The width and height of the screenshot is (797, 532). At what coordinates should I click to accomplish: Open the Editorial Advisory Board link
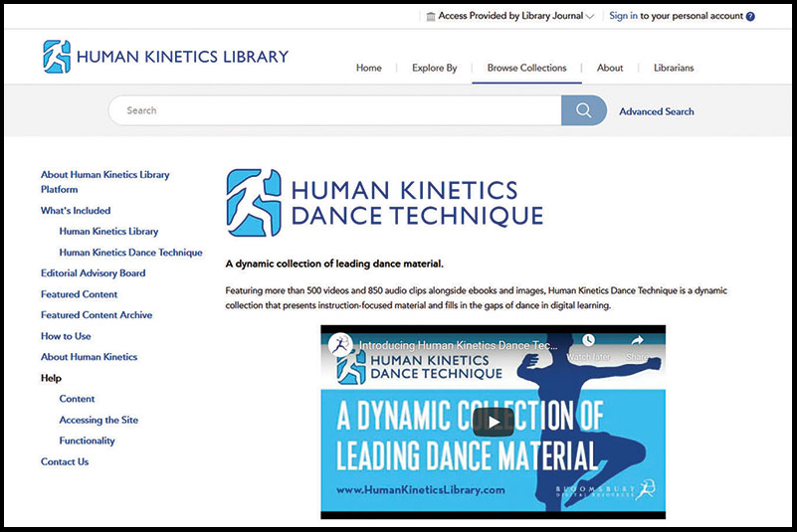[93, 272]
